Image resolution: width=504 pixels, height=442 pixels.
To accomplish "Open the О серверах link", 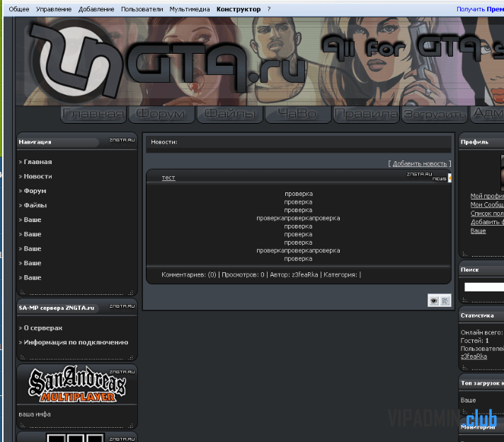I will [x=43, y=328].
